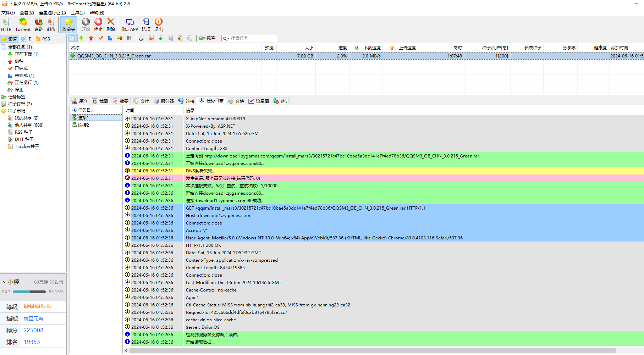Click the RSS torrents filter icon
Image resolution: width=644 pixels, height=355 pixels.
[x=171, y=38]
